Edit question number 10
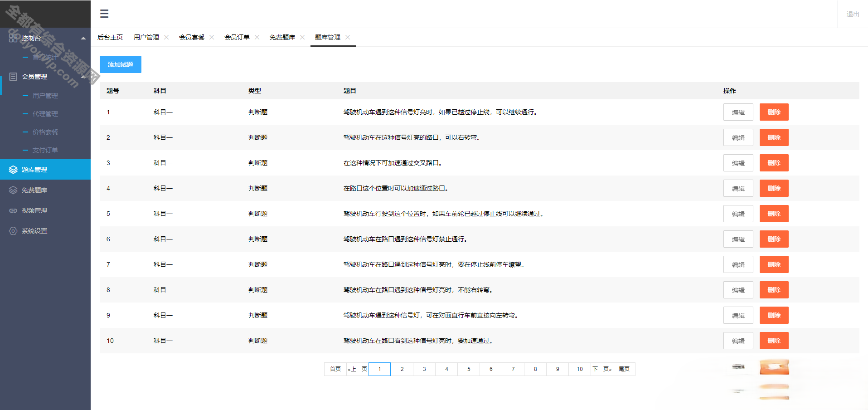This screenshot has height=410, width=868. point(738,341)
